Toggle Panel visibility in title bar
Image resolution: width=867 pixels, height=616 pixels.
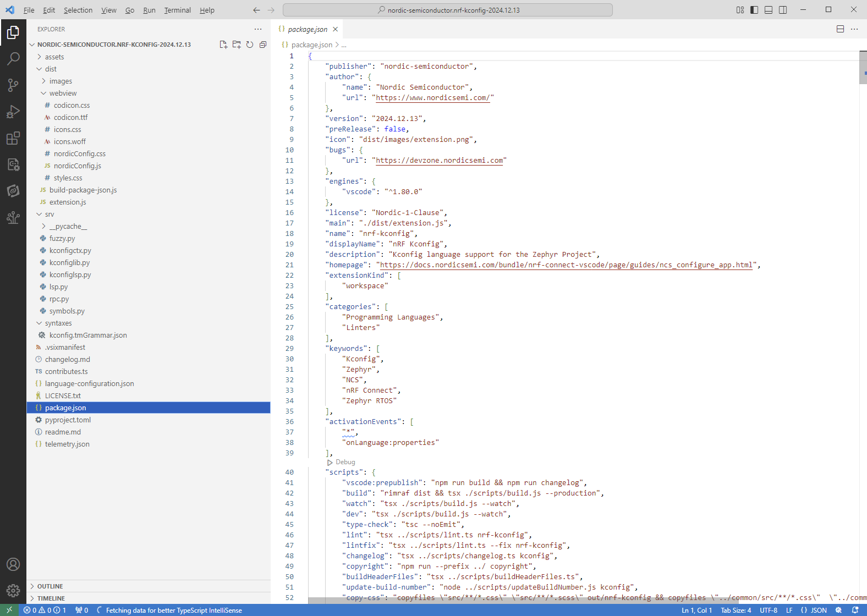click(x=769, y=10)
